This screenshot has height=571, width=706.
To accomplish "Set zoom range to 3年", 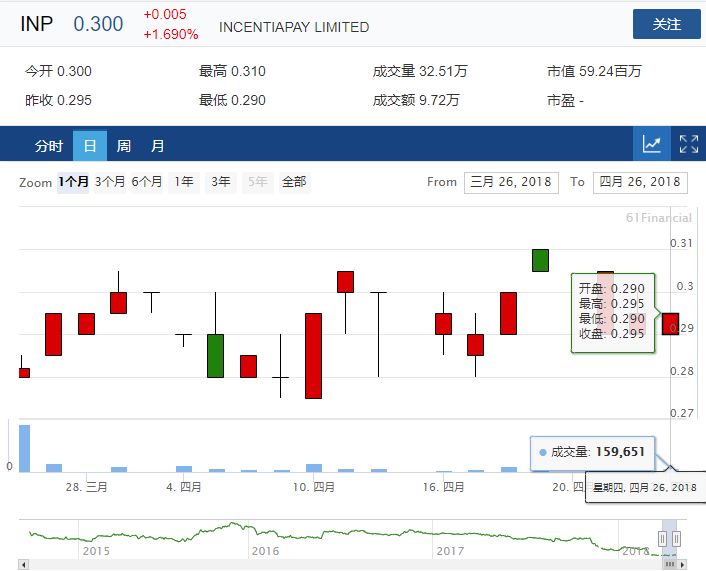I will tap(221, 182).
